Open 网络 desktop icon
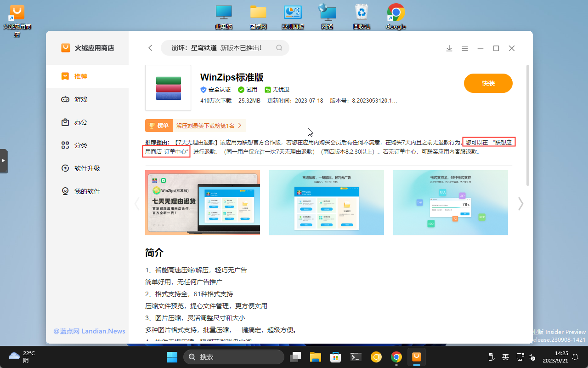 pyautogui.click(x=327, y=17)
